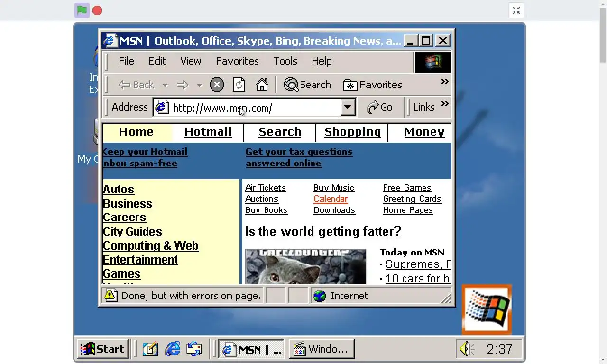Open the Search pane from the toolbar
Screen dimensions: 607x364
pyautogui.click(x=307, y=85)
